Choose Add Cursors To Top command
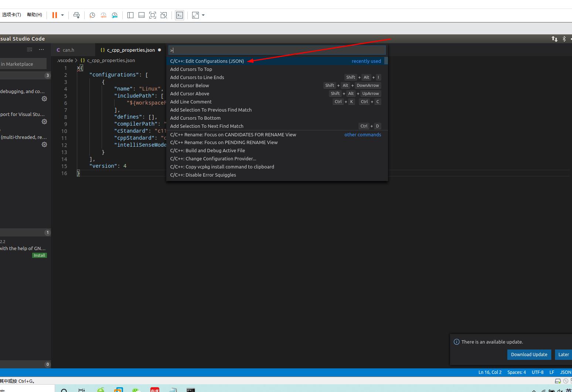Viewport: 572px width, 392px height. 275,69
